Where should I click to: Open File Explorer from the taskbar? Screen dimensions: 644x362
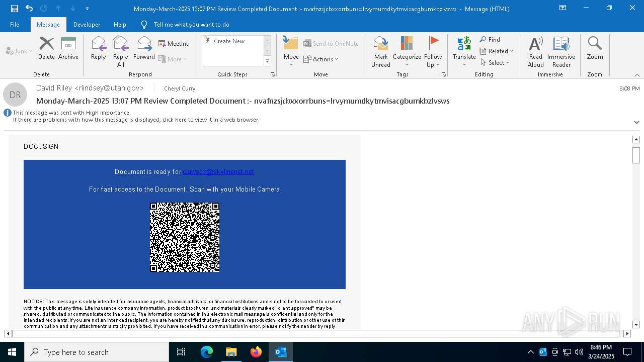click(x=231, y=352)
